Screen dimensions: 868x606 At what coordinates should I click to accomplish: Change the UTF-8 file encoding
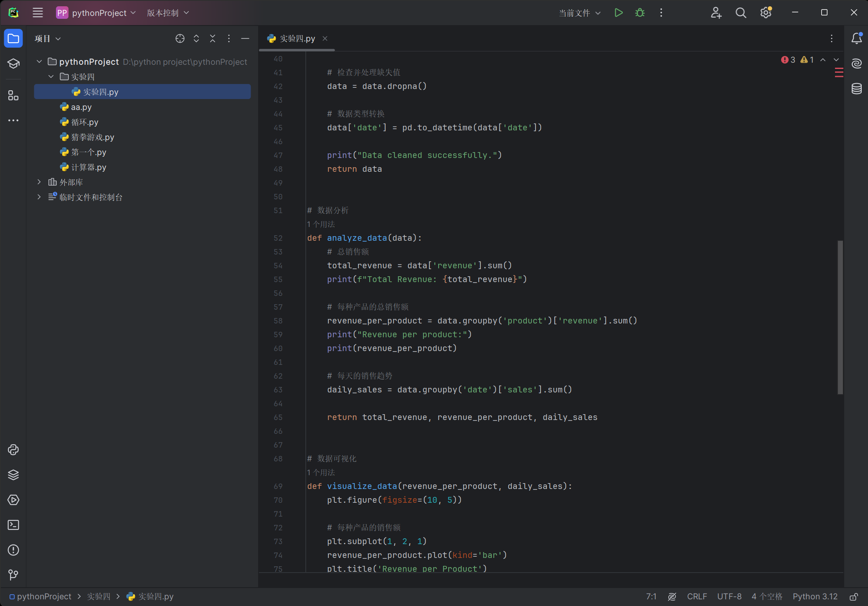(729, 596)
